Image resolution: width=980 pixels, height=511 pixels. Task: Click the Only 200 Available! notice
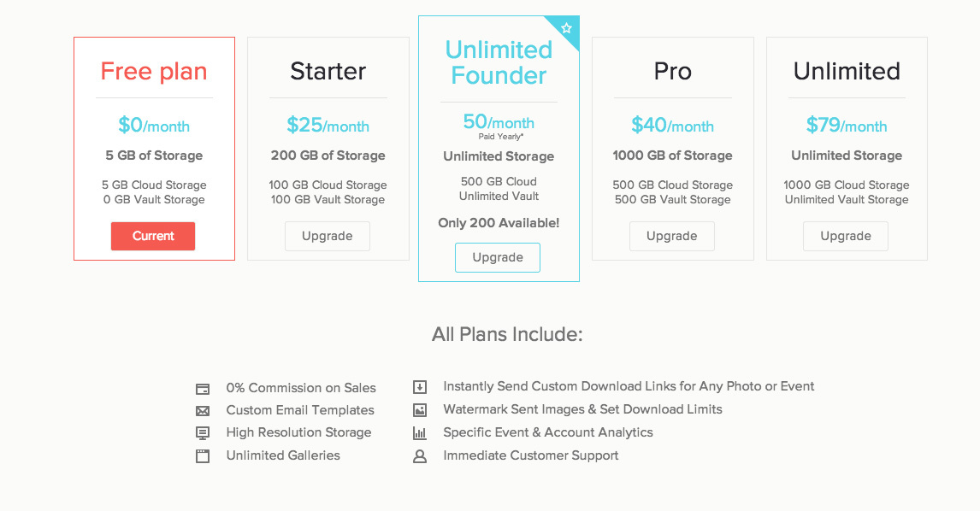499,223
